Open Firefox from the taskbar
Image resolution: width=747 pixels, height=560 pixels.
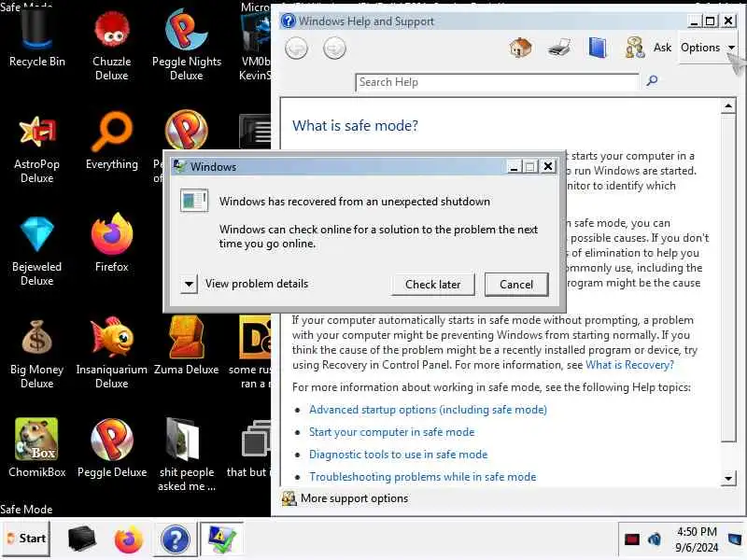pyautogui.click(x=129, y=539)
